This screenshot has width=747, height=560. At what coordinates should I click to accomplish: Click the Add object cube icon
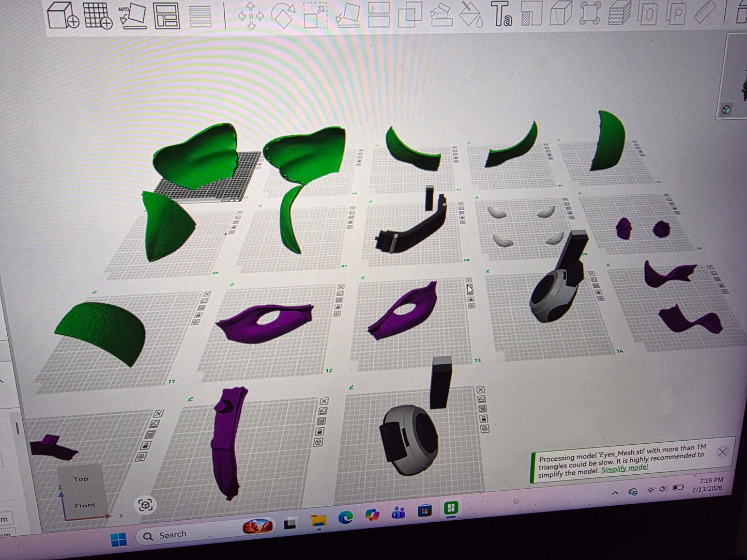pyautogui.click(x=63, y=15)
